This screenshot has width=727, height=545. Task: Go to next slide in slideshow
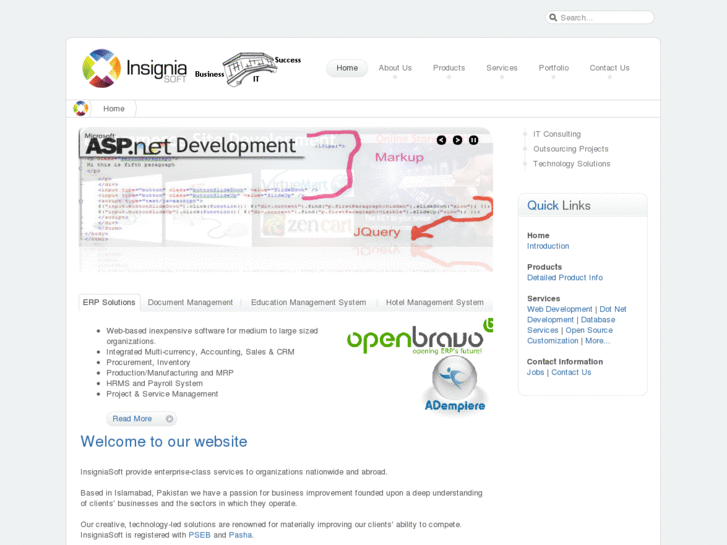click(x=457, y=140)
